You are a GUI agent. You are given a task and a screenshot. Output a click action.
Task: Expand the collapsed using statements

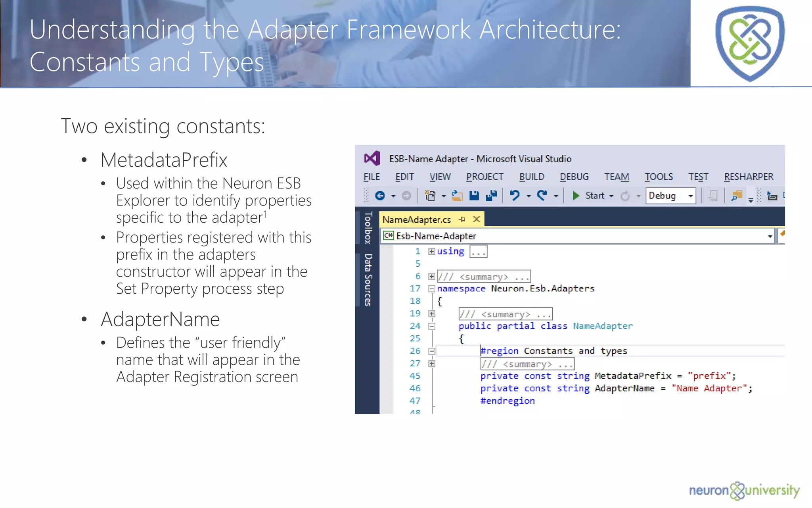pyautogui.click(x=432, y=251)
